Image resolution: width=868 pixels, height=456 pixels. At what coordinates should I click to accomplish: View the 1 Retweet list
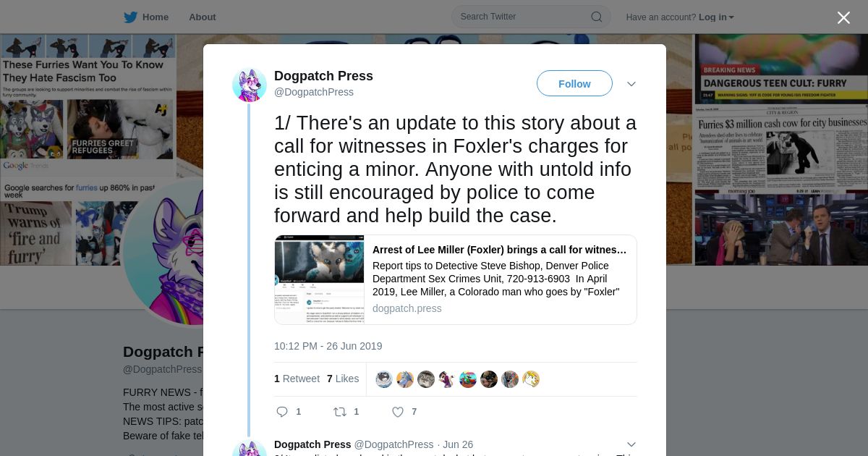click(x=297, y=379)
